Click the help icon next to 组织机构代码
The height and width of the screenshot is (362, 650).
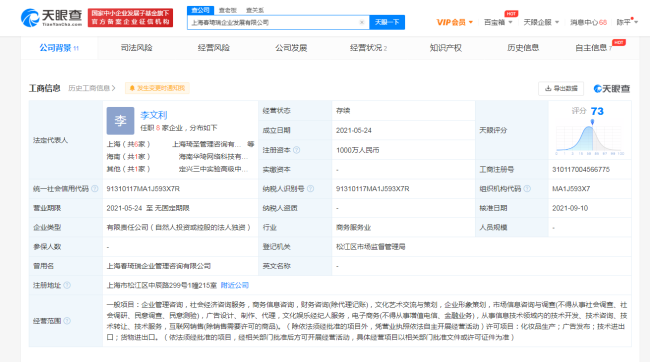tap(527, 189)
